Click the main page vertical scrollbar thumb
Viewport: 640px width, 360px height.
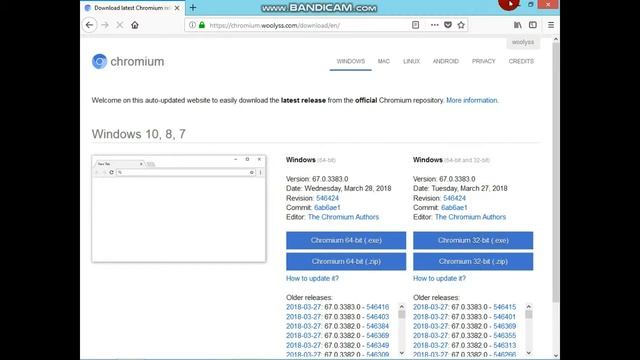pyautogui.click(x=556, y=172)
